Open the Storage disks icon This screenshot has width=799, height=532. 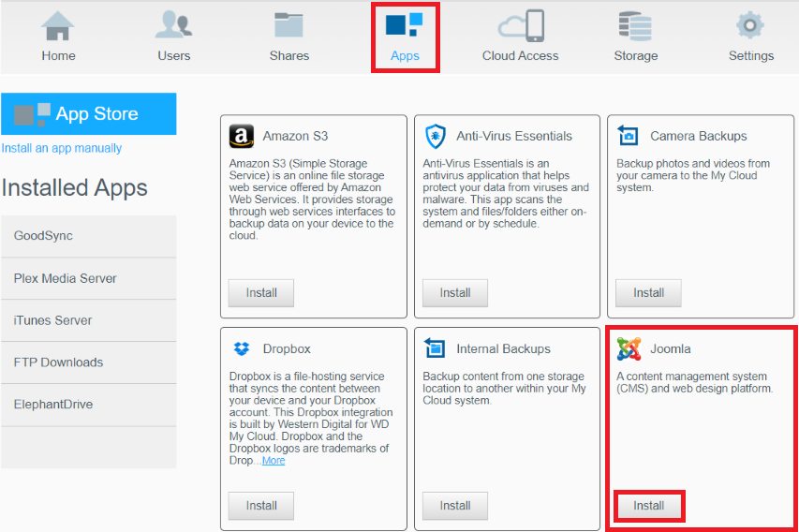click(x=635, y=26)
